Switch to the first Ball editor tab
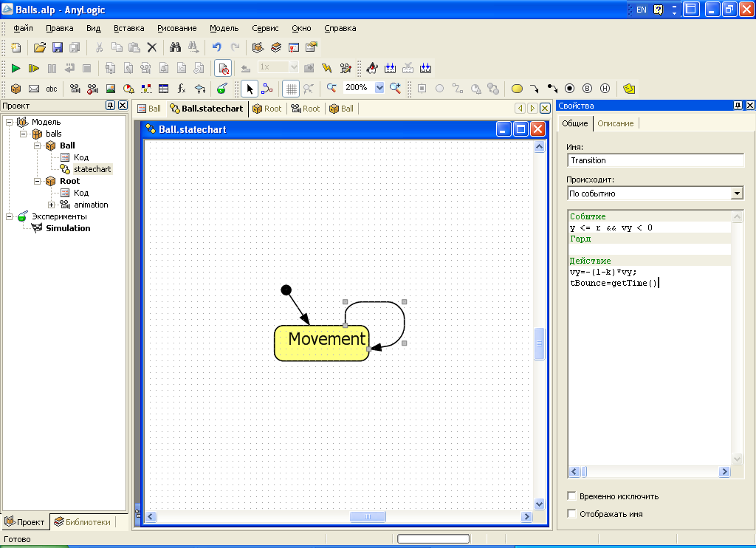The image size is (756, 548). tap(149, 109)
